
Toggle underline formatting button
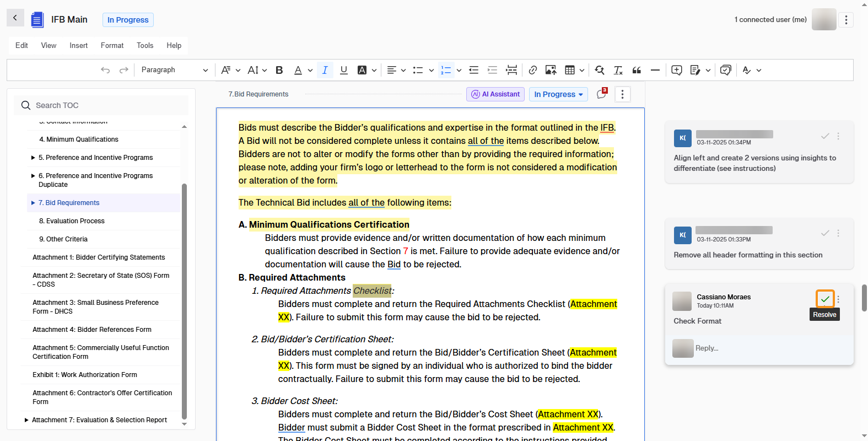click(344, 70)
